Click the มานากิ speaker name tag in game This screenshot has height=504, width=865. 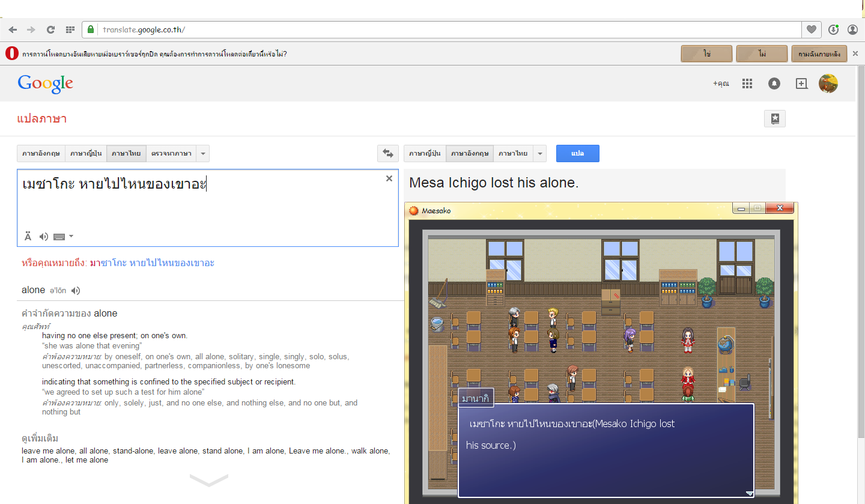click(476, 398)
